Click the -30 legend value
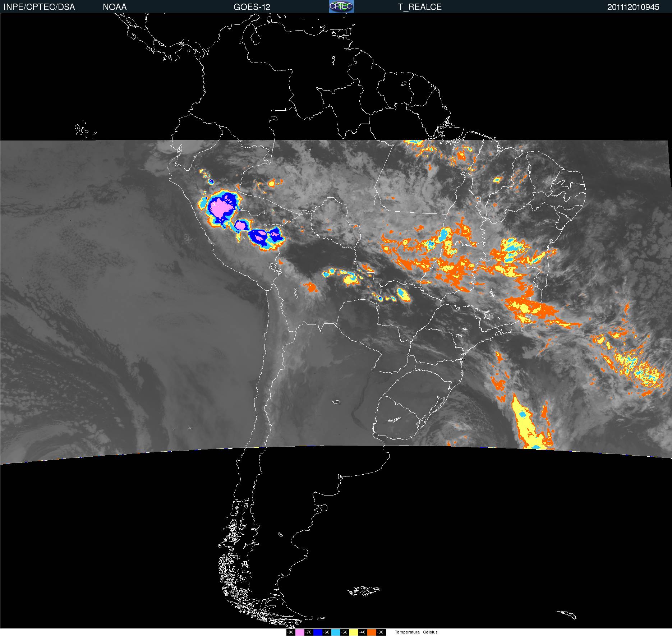The height and width of the screenshot is (636, 672). [380, 632]
